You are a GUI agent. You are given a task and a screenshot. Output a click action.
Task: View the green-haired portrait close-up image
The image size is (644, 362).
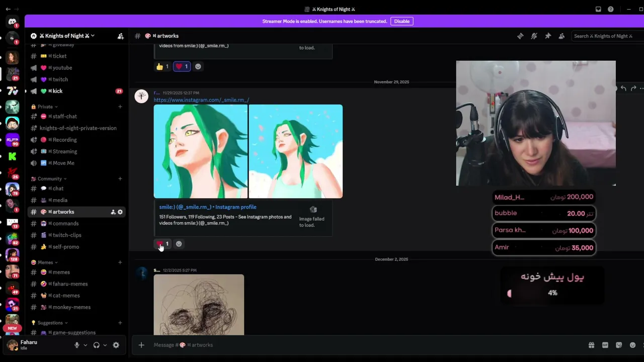[200, 151]
